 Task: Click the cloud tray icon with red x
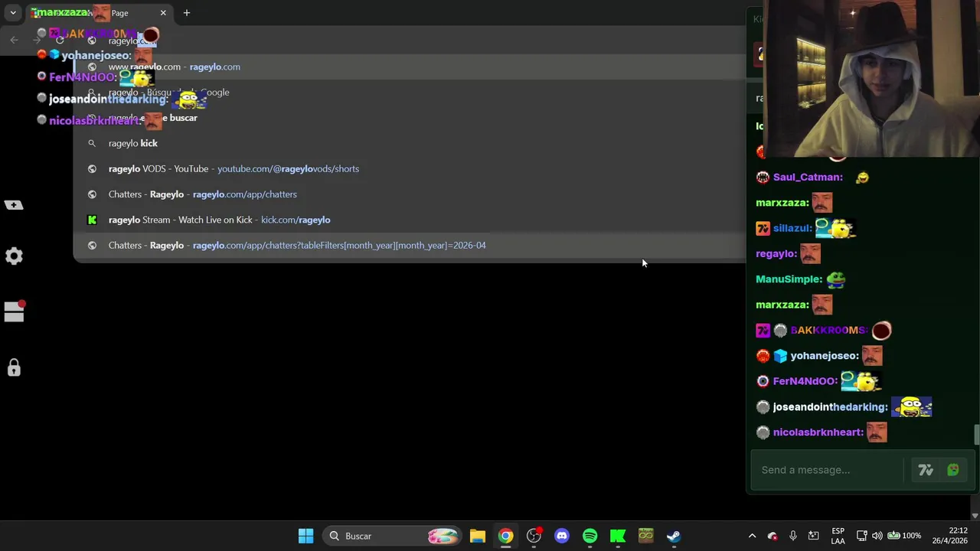[x=773, y=536]
